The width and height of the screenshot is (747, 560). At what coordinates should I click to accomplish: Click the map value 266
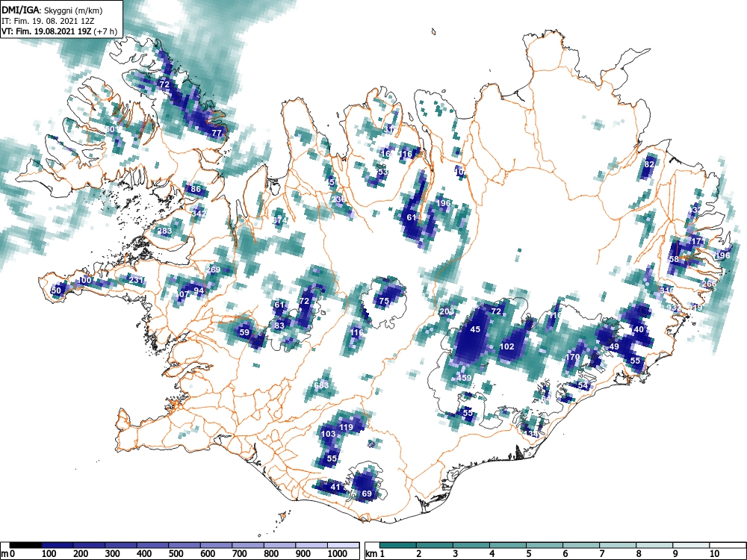[709, 284]
